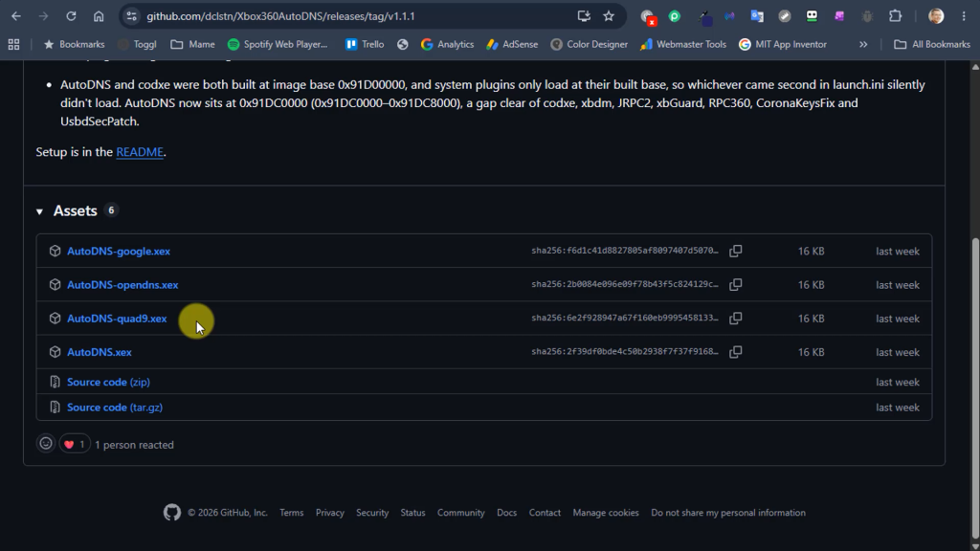Screen dimensions: 980x551
Task: Reload the current page
Action: [71, 16]
